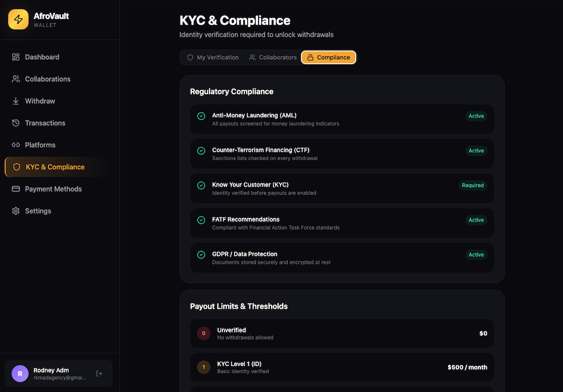
Task: Click the Platforms link chain icon
Action: (16, 145)
